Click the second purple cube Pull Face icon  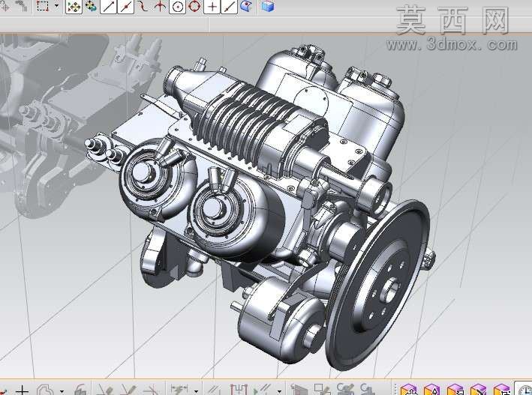[x=432, y=390]
